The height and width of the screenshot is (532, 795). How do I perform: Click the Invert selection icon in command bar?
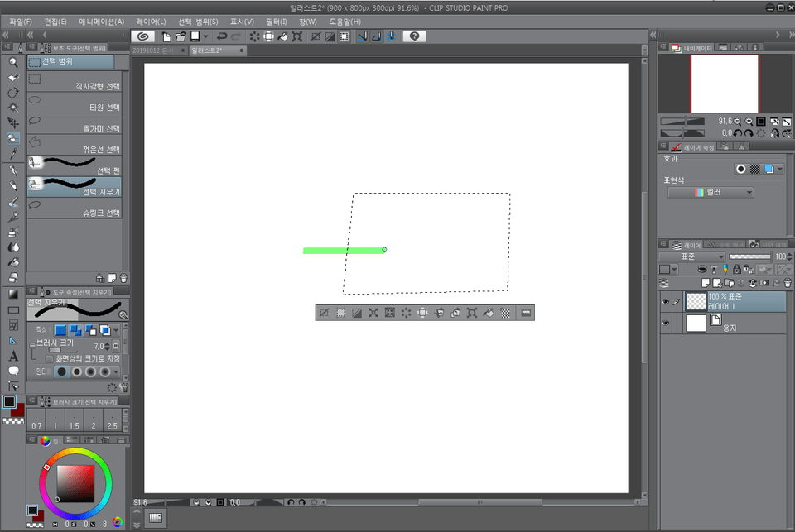[x=330, y=36]
